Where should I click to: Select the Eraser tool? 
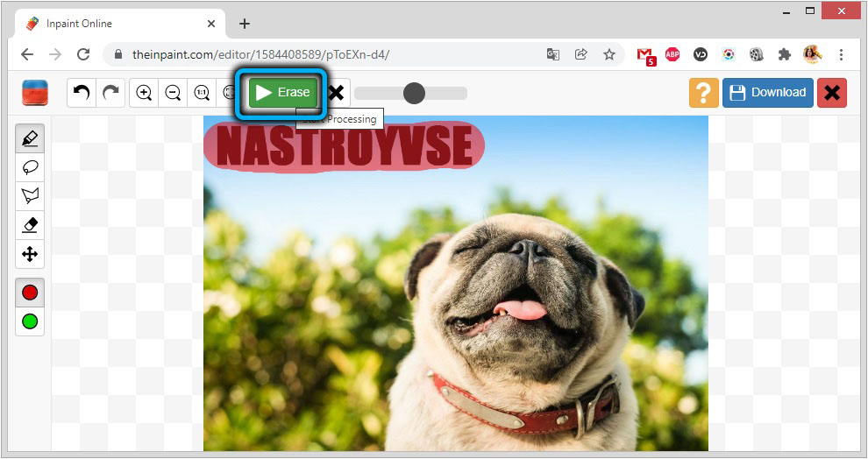pos(30,225)
